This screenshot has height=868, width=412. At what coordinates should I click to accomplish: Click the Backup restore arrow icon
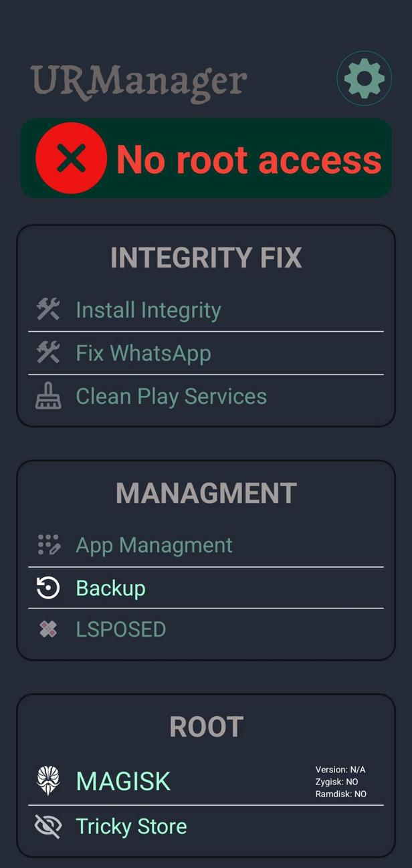click(47, 588)
